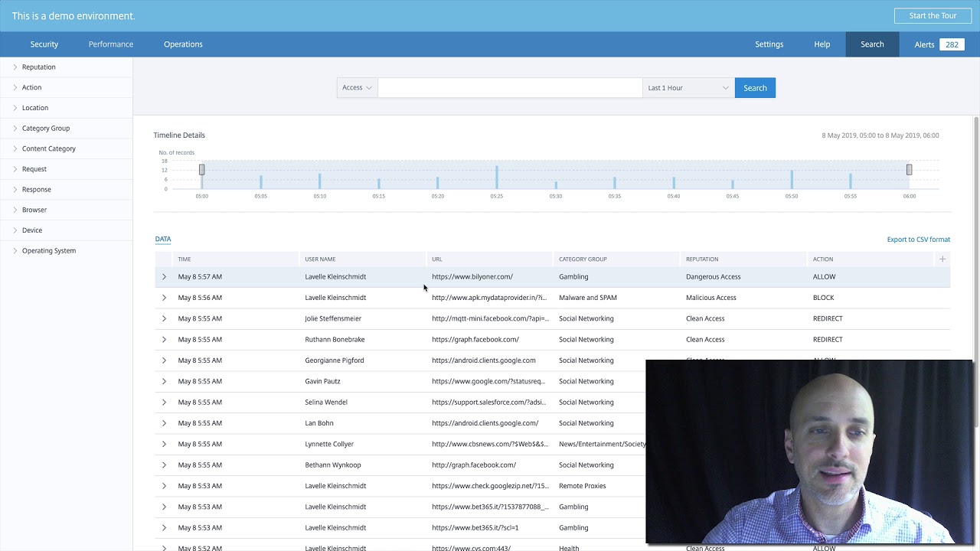
Task: Expand Lan Bohn row details
Action: (164, 423)
